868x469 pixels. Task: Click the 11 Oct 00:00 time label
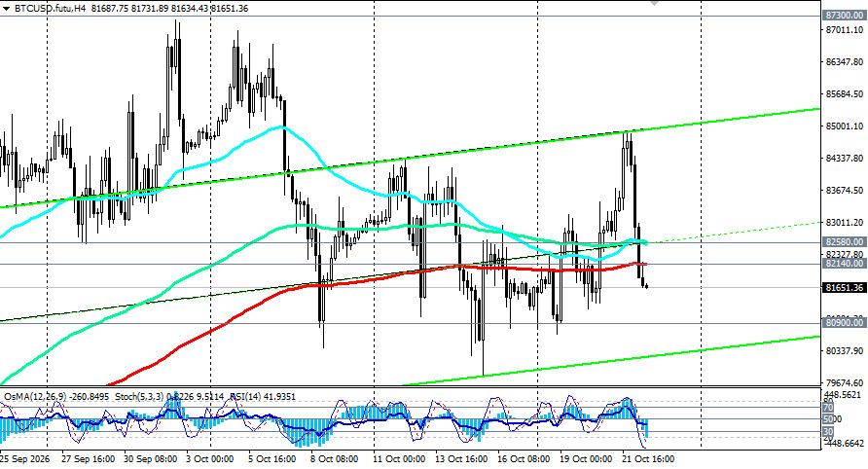pos(399,459)
